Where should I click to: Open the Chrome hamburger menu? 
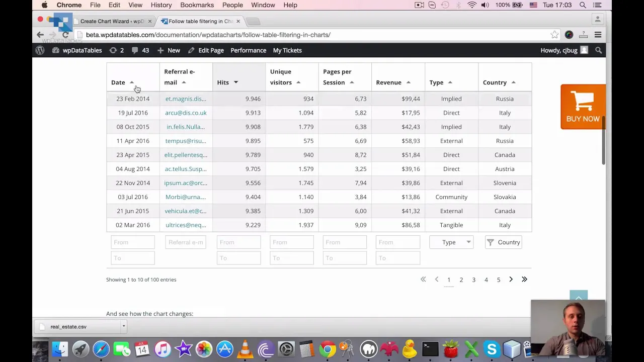[x=598, y=35]
